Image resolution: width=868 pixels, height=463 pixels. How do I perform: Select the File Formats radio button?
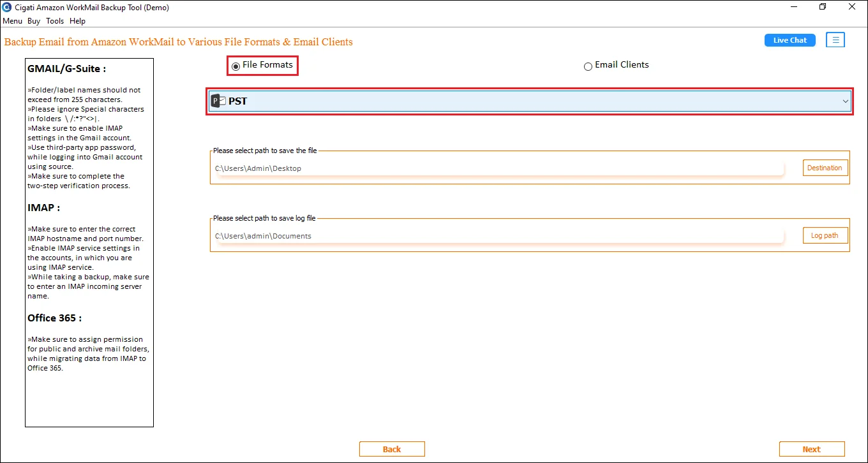tap(236, 66)
